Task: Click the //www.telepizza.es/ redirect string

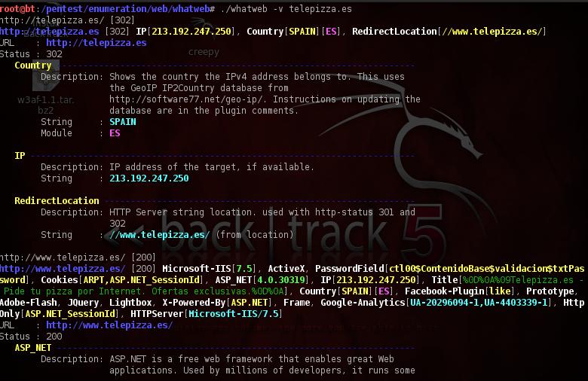Action: click(159, 235)
